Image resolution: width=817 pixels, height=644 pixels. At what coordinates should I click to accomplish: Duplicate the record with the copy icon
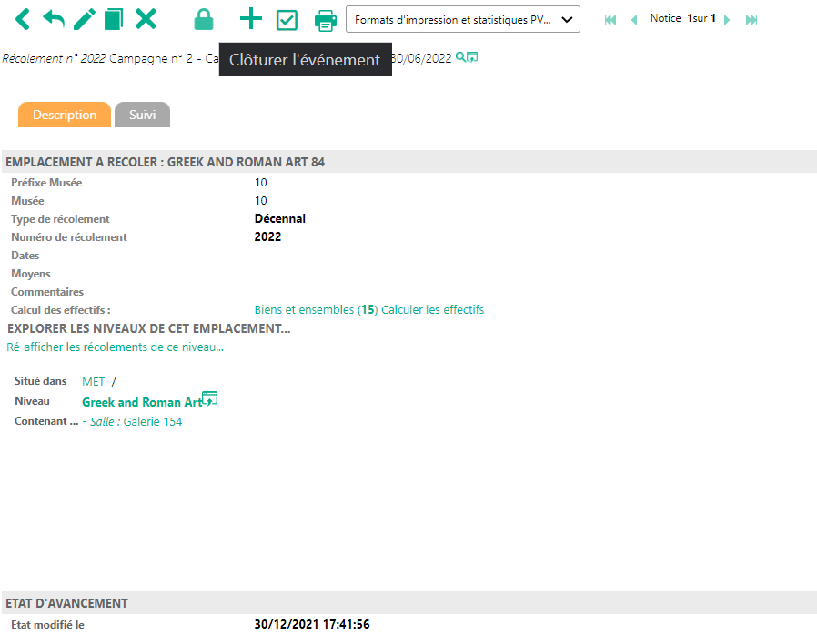pyautogui.click(x=114, y=19)
